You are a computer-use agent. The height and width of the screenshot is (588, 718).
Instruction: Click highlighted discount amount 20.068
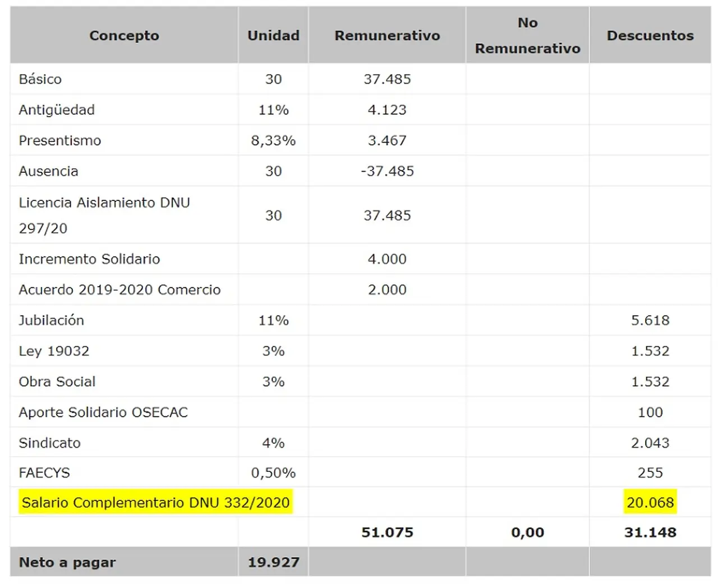coord(650,503)
